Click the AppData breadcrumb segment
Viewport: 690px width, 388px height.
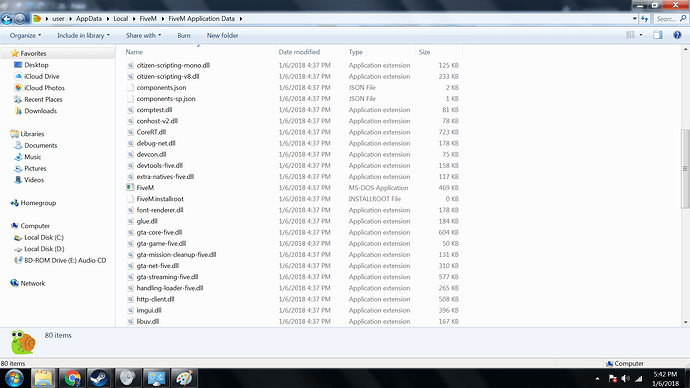coord(88,19)
